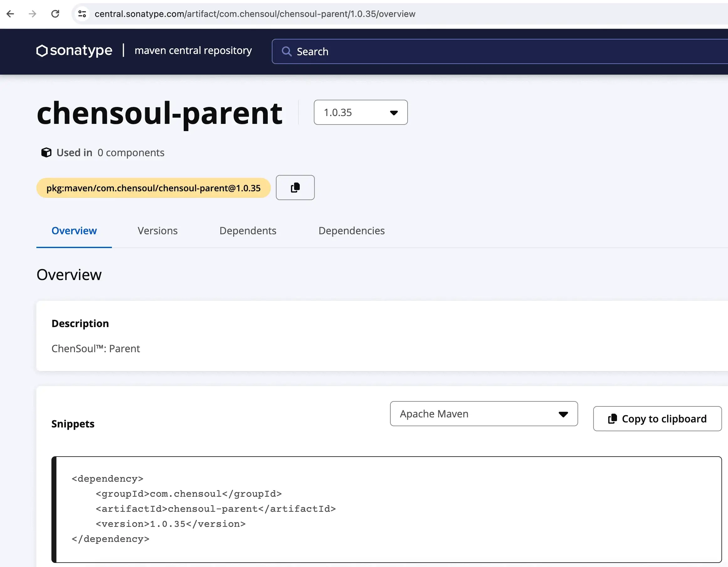This screenshot has width=728, height=567.
Task: Reload the page with the refresh icon
Action: click(x=55, y=14)
